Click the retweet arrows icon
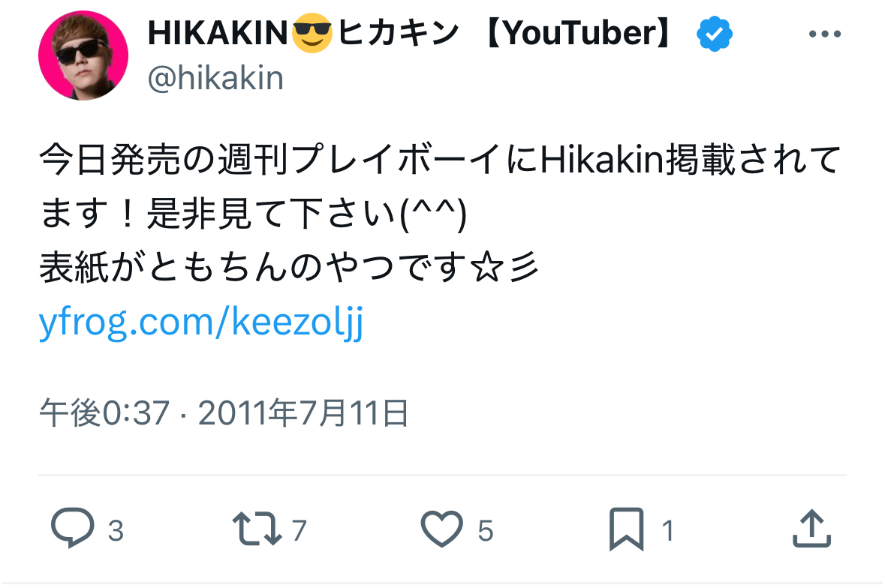Viewport: 885px width, 588px height. pyautogui.click(x=257, y=529)
